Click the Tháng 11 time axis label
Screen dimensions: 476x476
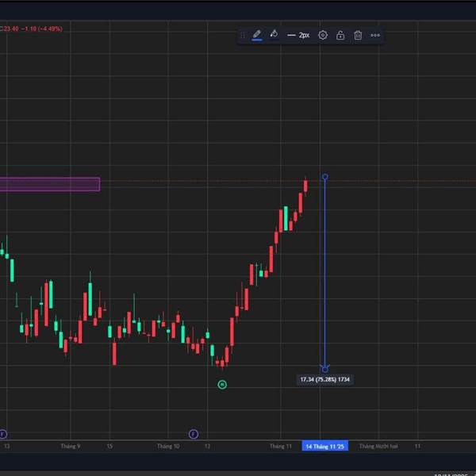point(281,446)
